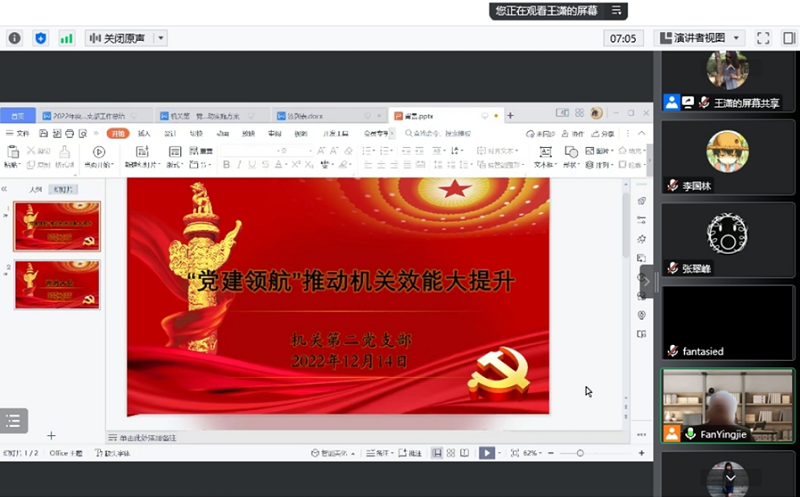Click the save icon in the quick toolbar
Image resolution: width=800 pixels, height=497 pixels.
[x=43, y=134]
